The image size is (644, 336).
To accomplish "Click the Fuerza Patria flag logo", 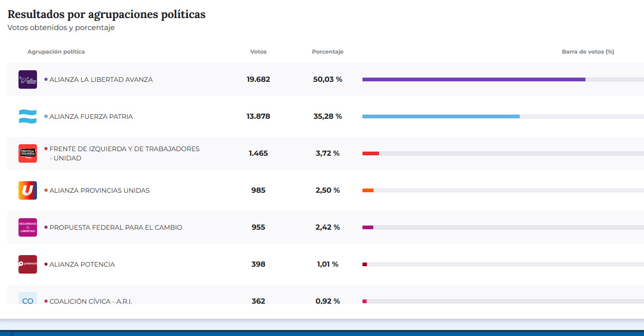I will (x=28, y=116).
